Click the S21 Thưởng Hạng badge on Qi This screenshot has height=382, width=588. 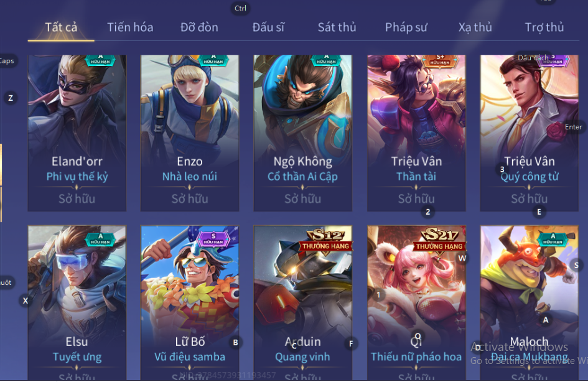click(439, 241)
